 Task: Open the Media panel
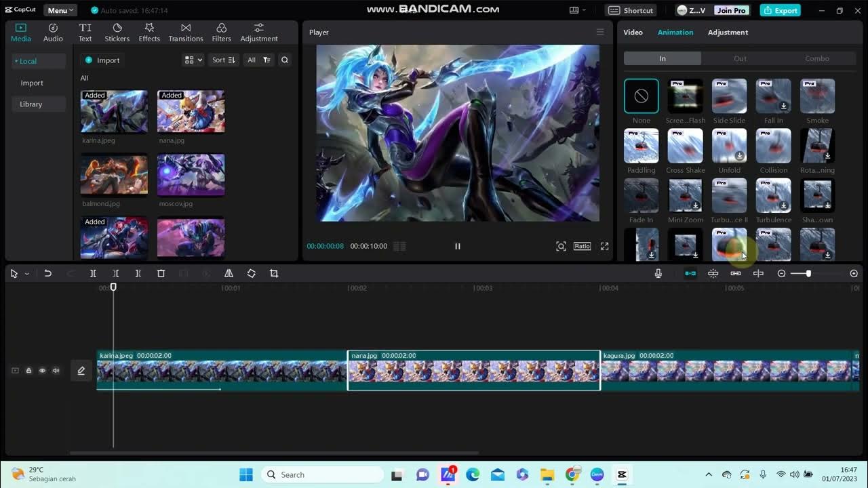[20, 33]
